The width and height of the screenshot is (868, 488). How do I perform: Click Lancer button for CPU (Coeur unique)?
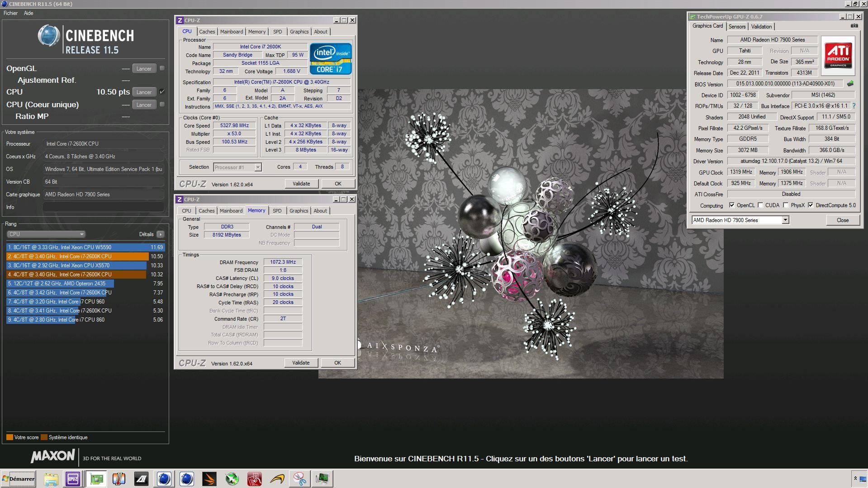[144, 105]
